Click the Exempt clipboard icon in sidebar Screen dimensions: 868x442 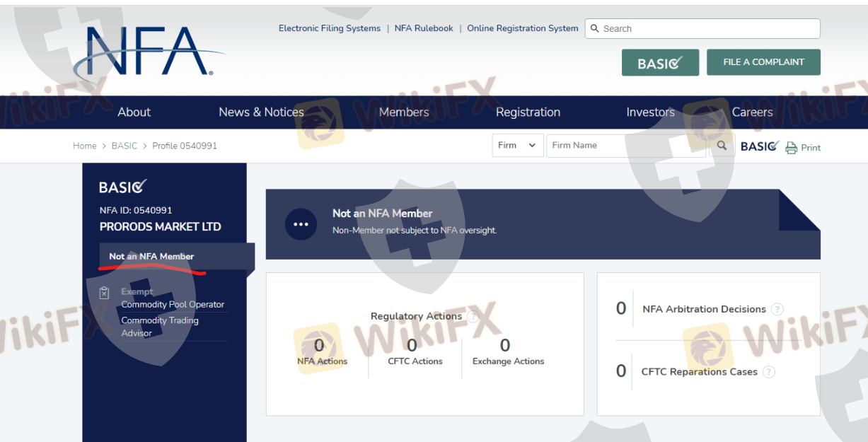tap(105, 292)
